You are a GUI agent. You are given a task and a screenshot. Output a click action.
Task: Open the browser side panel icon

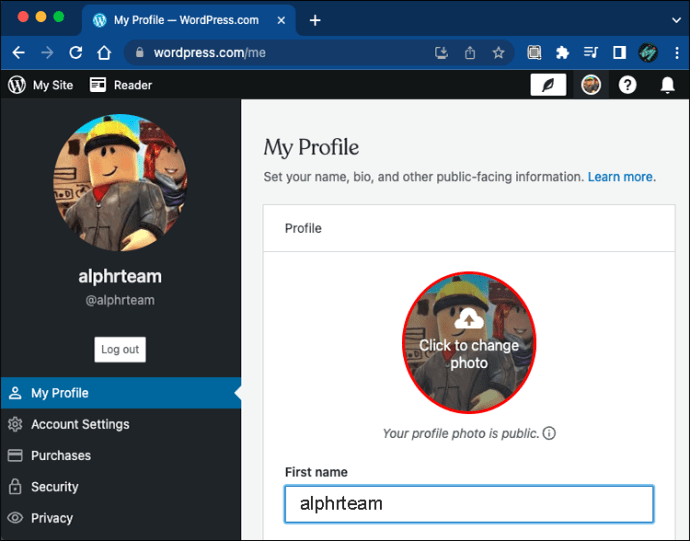click(619, 53)
